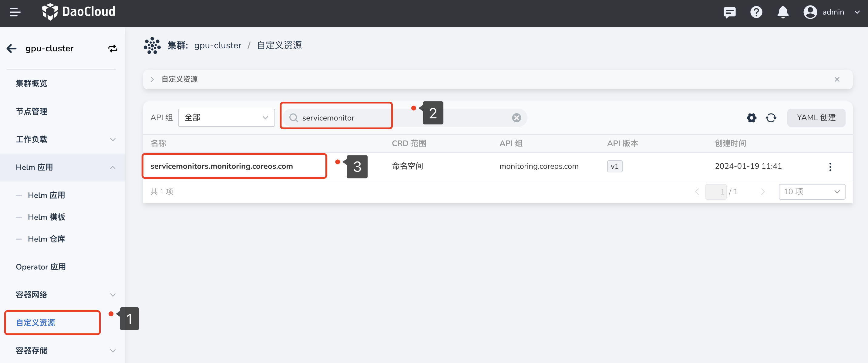Open the hamburger navigation menu
This screenshot has height=363, width=868.
point(15,12)
